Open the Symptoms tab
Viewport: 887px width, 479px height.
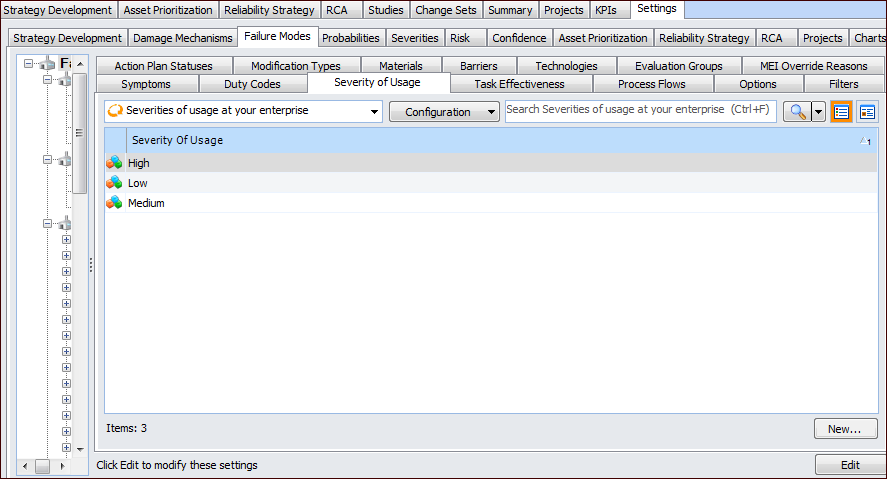(x=146, y=84)
